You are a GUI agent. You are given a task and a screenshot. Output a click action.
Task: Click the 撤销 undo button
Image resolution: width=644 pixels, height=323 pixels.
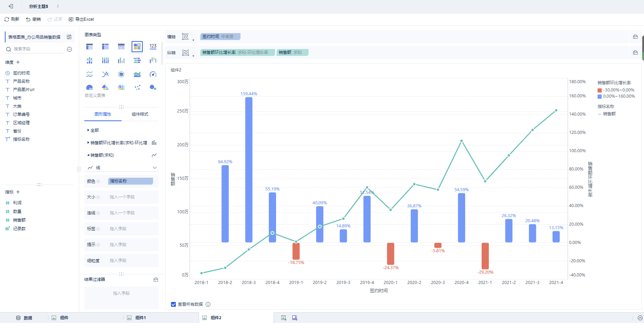(33, 19)
